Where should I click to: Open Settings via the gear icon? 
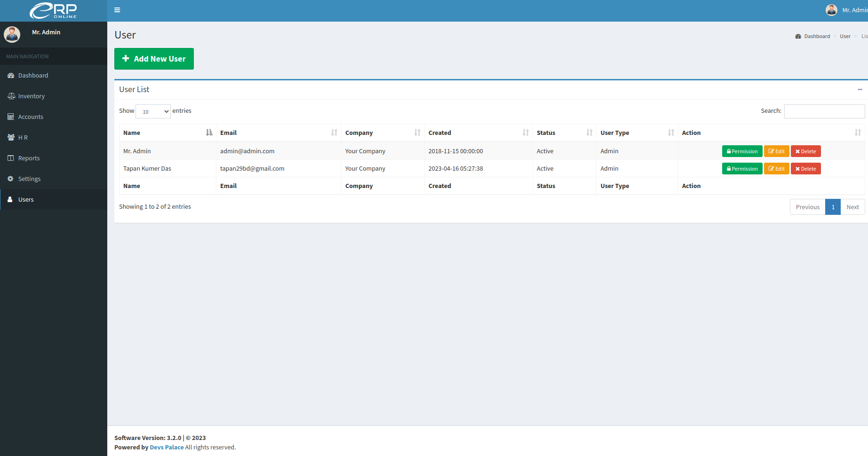[x=11, y=179]
